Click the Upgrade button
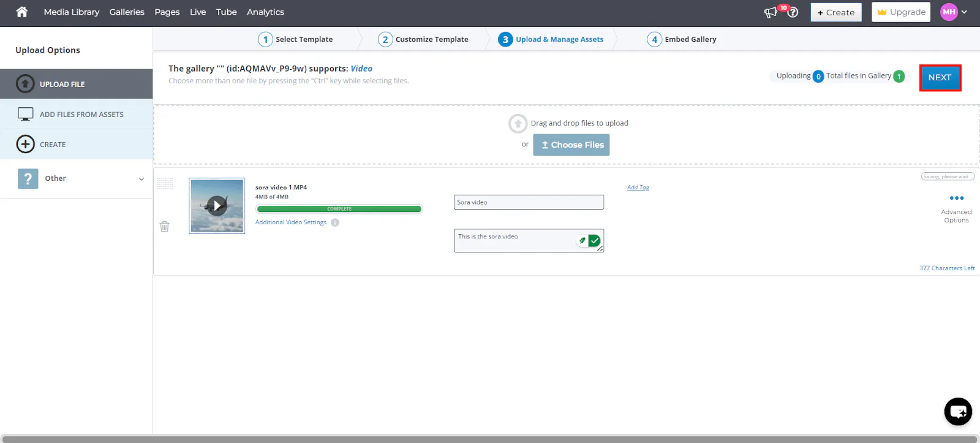The width and height of the screenshot is (980, 443). [901, 12]
